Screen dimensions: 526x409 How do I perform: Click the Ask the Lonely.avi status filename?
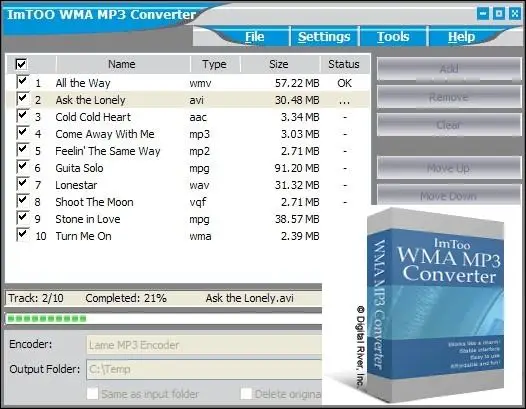pos(250,298)
